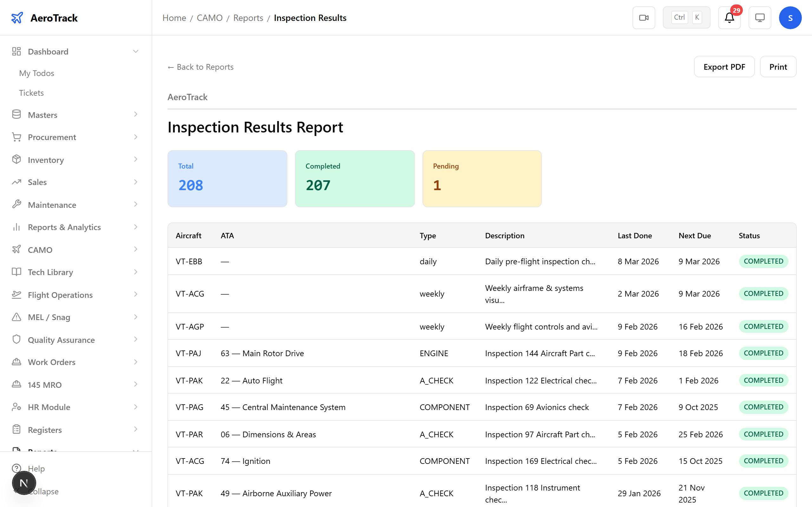Open CAMO using the airplane icon
Viewport: 812px width, 507px height.
coord(16,249)
